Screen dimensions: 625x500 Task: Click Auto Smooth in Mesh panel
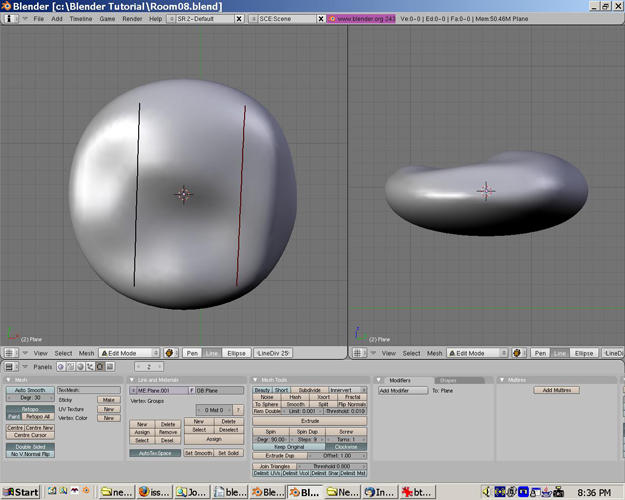point(31,390)
